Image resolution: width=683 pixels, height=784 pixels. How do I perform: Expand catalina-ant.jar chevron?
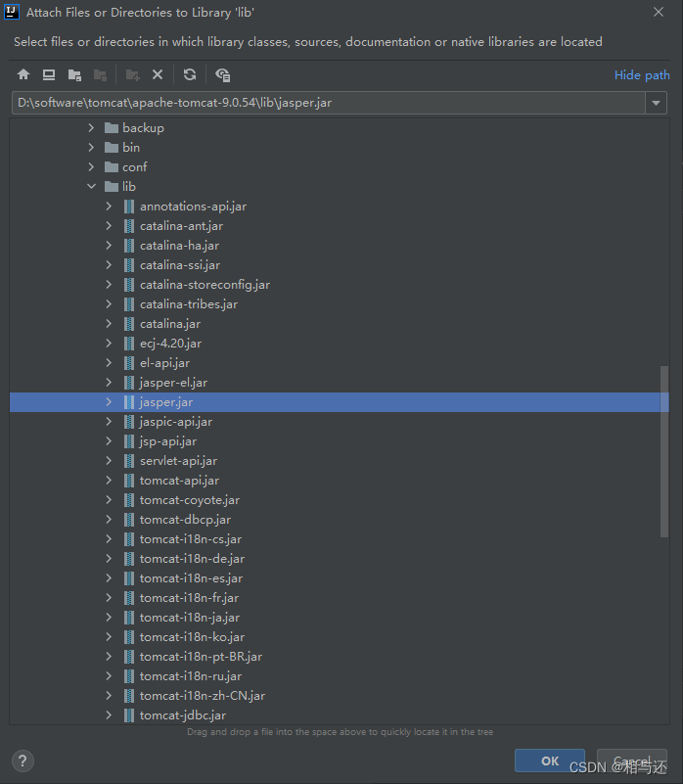[x=109, y=225]
